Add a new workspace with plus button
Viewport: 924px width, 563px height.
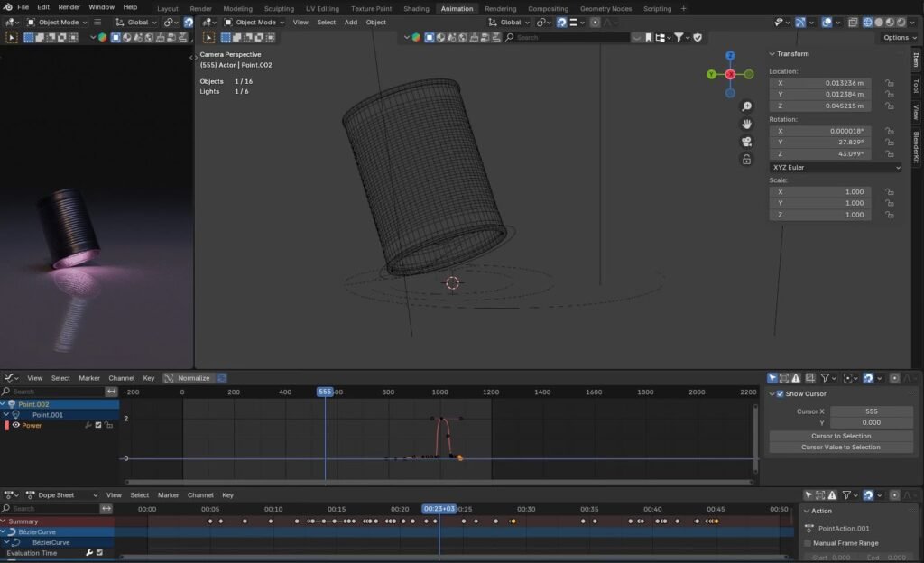point(684,9)
